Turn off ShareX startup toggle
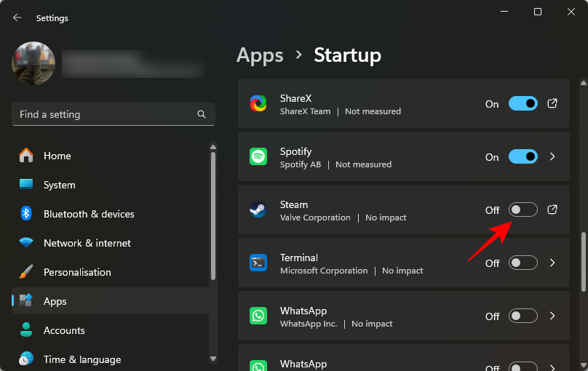This screenshot has width=588, height=371. tap(523, 103)
